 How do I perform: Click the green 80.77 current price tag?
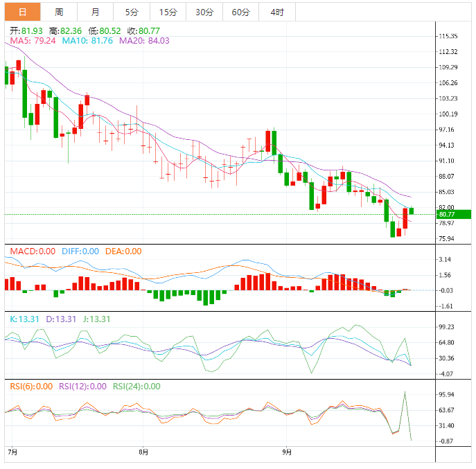pos(453,215)
